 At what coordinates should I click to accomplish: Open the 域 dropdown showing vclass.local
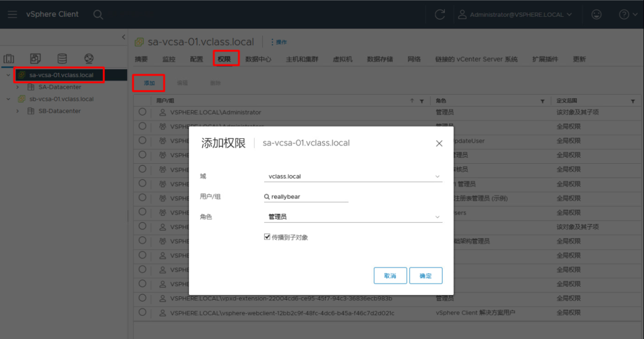click(353, 176)
